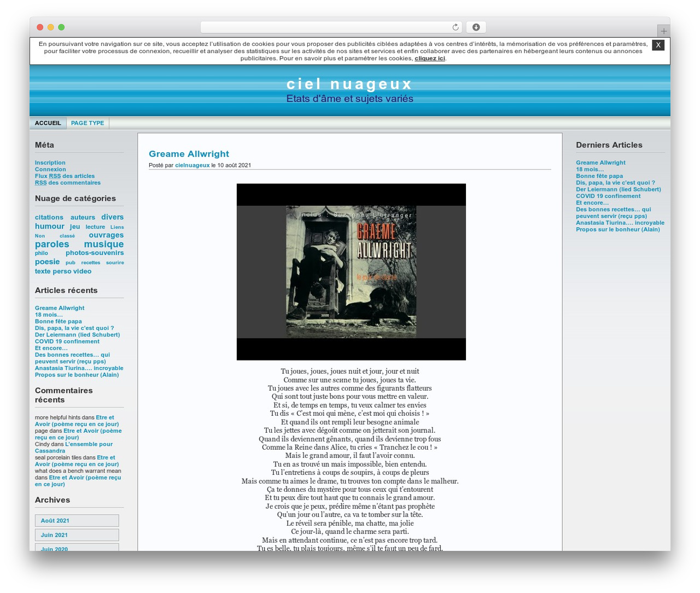
Task: Open 'Der Leiermann (lied Schubert)' in Articles récents
Action: tap(78, 335)
